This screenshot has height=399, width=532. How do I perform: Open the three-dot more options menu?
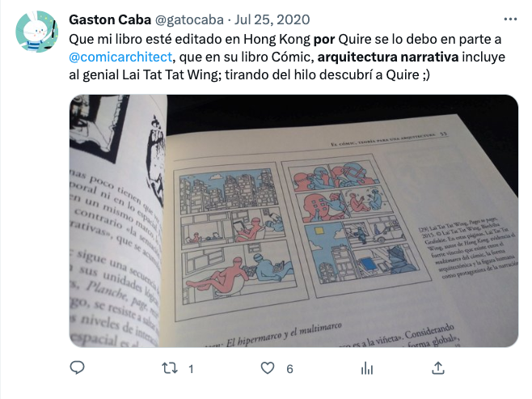pyautogui.click(x=510, y=19)
